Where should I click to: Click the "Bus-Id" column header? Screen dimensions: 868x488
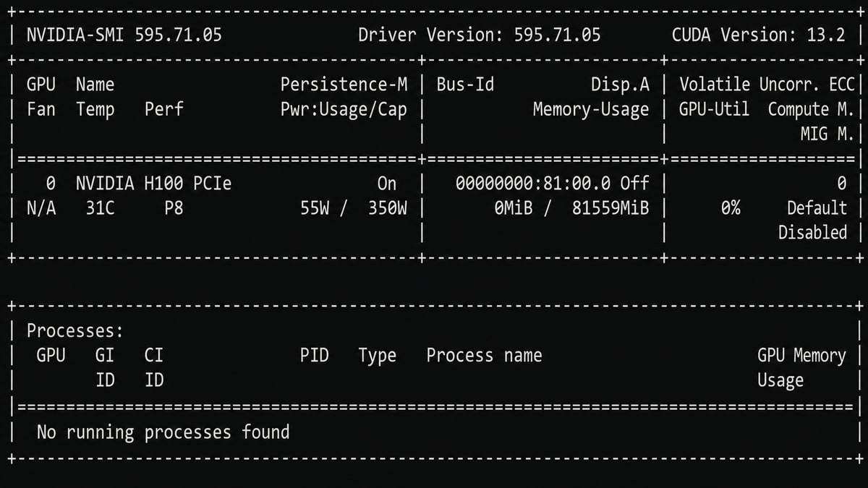point(465,85)
